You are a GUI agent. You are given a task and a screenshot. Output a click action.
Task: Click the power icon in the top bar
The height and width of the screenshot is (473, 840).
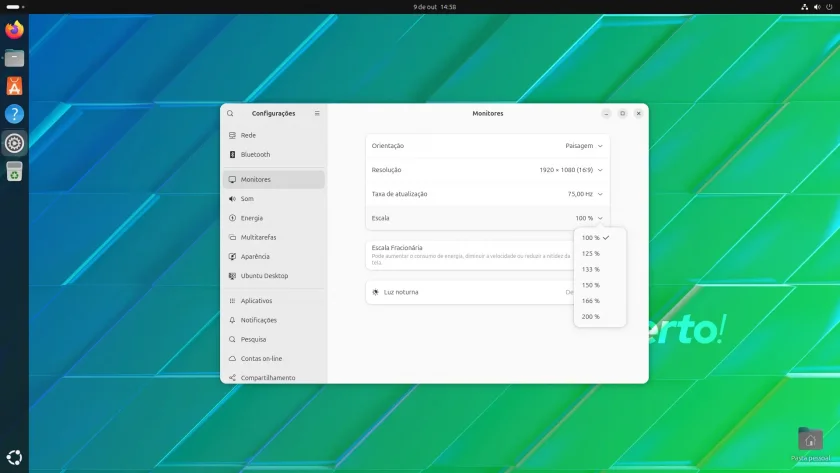[x=829, y=7]
